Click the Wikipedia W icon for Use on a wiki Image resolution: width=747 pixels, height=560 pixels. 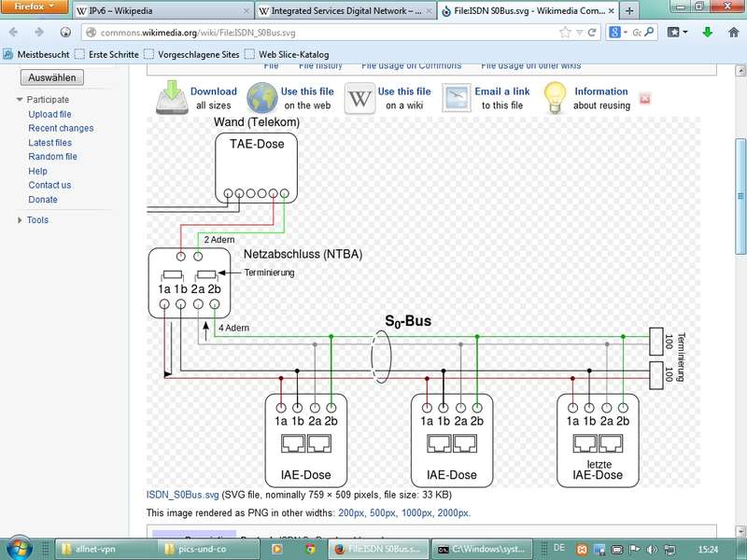pyautogui.click(x=359, y=98)
